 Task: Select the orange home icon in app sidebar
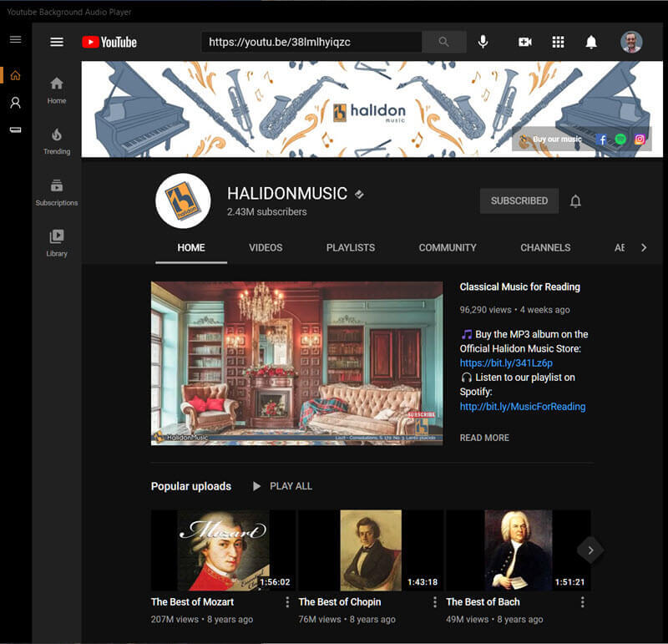point(15,75)
